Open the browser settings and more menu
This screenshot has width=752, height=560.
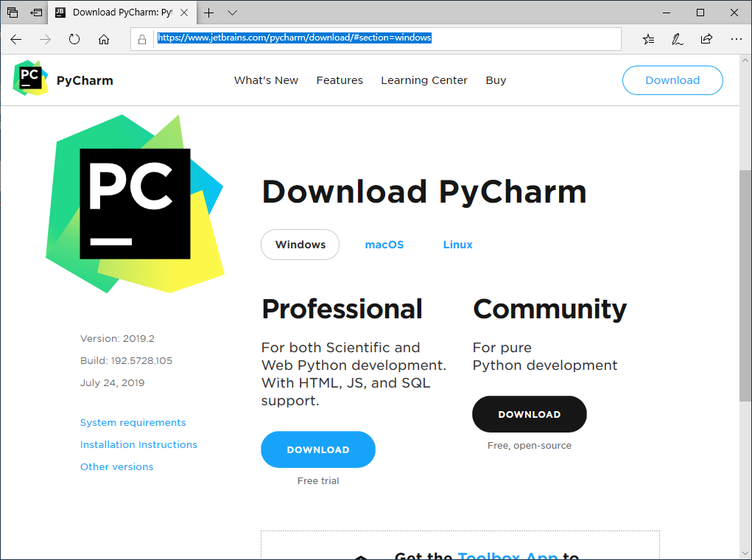(x=737, y=39)
